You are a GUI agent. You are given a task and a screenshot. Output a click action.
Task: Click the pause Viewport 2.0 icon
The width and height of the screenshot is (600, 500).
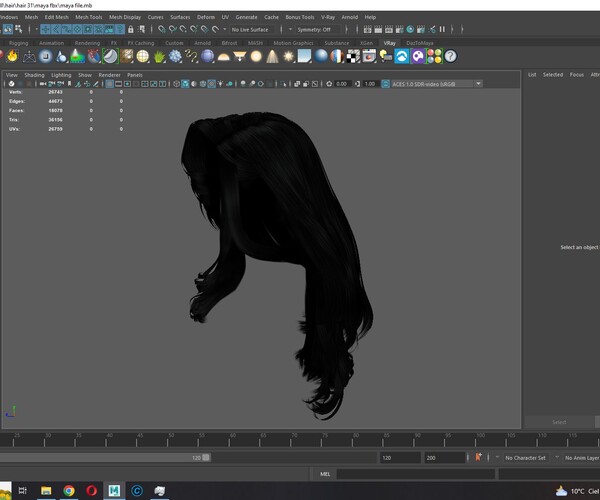tap(442, 29)
